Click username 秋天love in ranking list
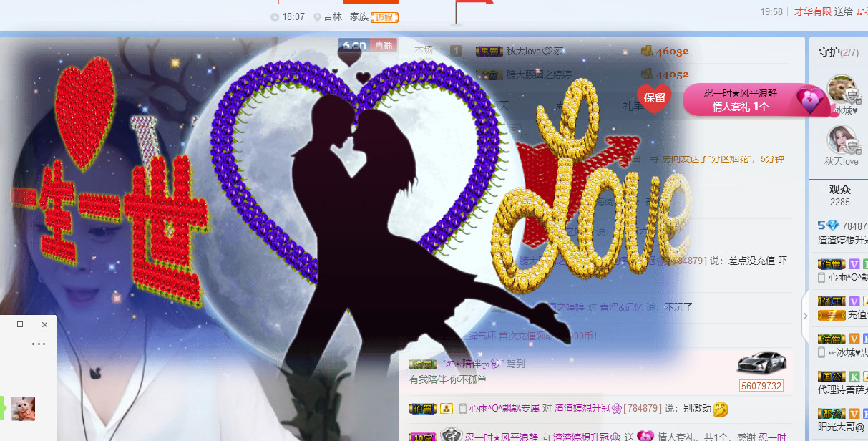Viewport: 868px width, 441px height. [x=535, y=51]
